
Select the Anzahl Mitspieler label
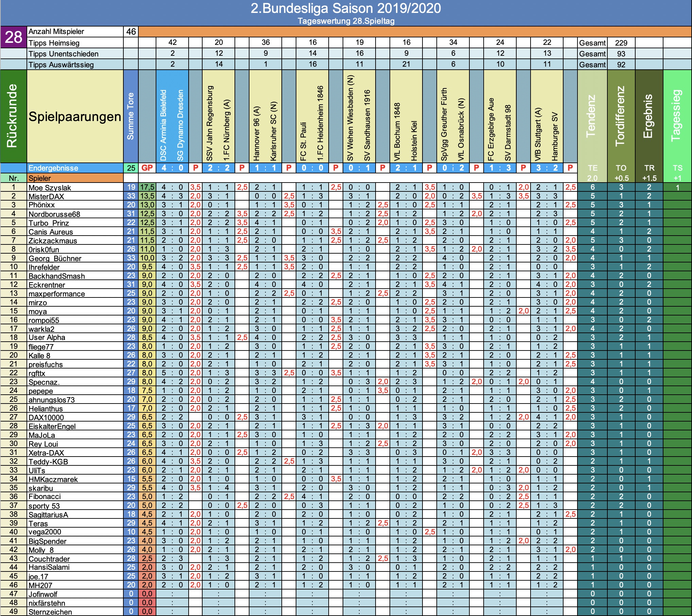[x=75, y=32]
